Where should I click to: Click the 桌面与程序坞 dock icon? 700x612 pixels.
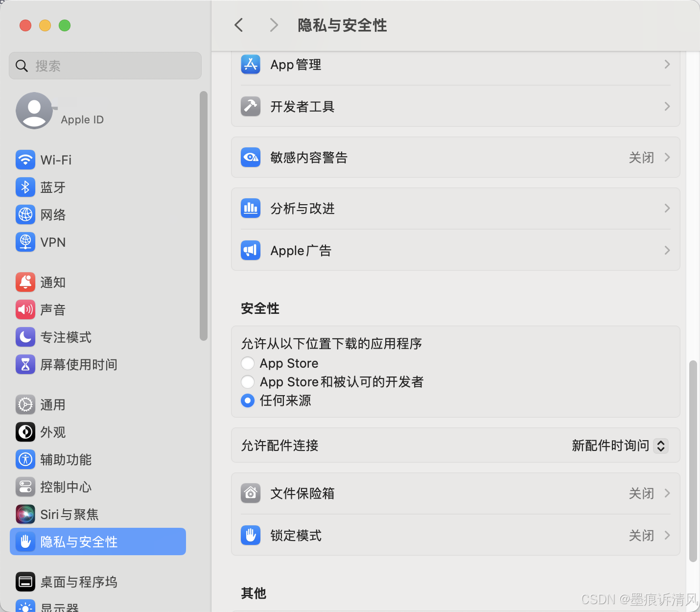(x=25, y=582)
